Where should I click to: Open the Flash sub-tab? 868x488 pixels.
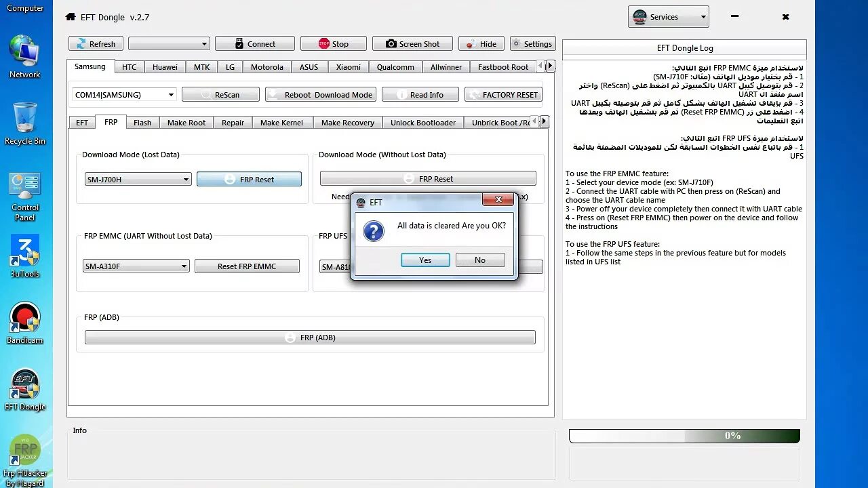coord(142,123)
